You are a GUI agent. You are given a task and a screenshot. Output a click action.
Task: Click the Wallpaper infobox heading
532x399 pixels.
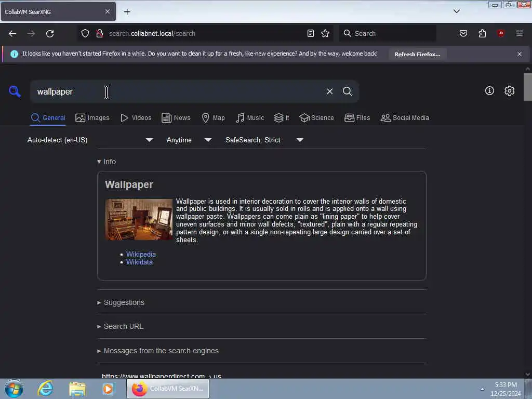129,184
